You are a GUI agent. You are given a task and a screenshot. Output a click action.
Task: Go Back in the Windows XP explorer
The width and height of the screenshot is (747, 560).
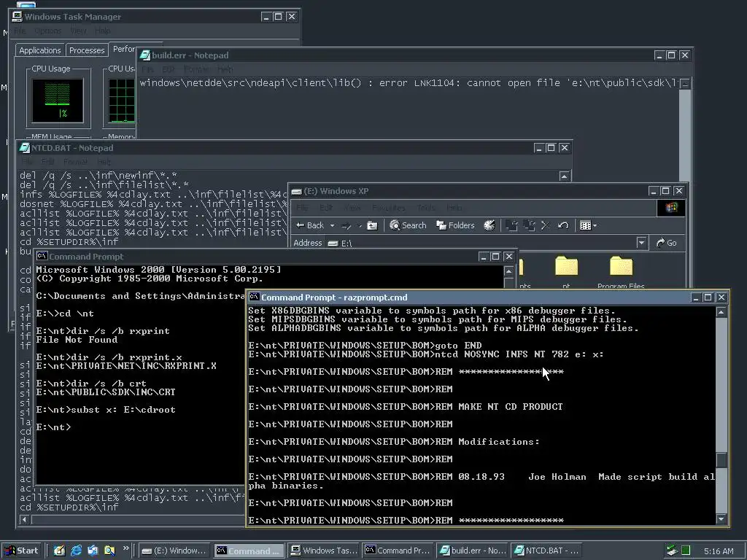pyautogui.click(x=309, y=225)
